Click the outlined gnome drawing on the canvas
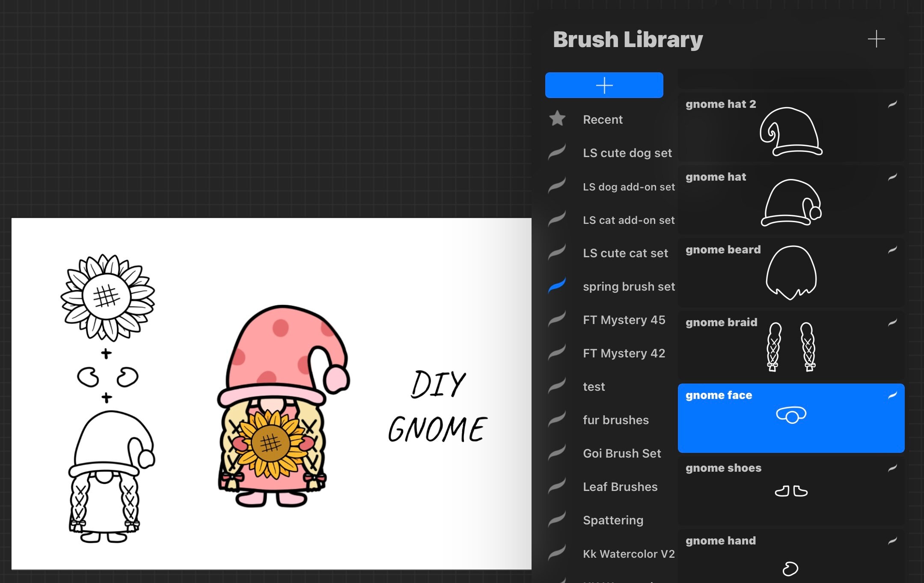Image resolution: width=924 pixels, height=583 pixels. [x=112, y=476]
